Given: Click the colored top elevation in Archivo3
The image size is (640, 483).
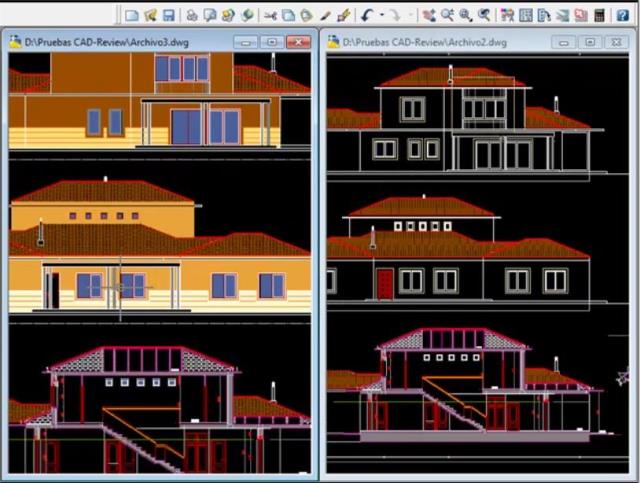Looking at the screenshot, I should click(160, 100).
